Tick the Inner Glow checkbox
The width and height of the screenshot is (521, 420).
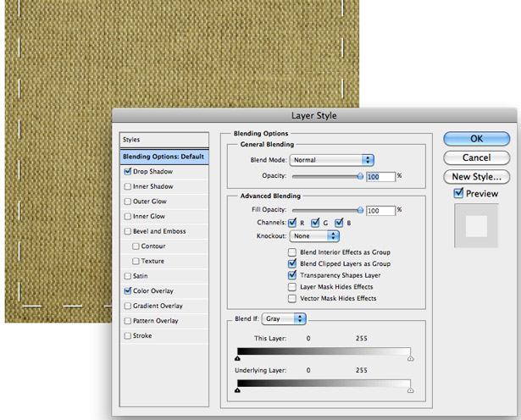pyautogui.click(x=128, y=217)
